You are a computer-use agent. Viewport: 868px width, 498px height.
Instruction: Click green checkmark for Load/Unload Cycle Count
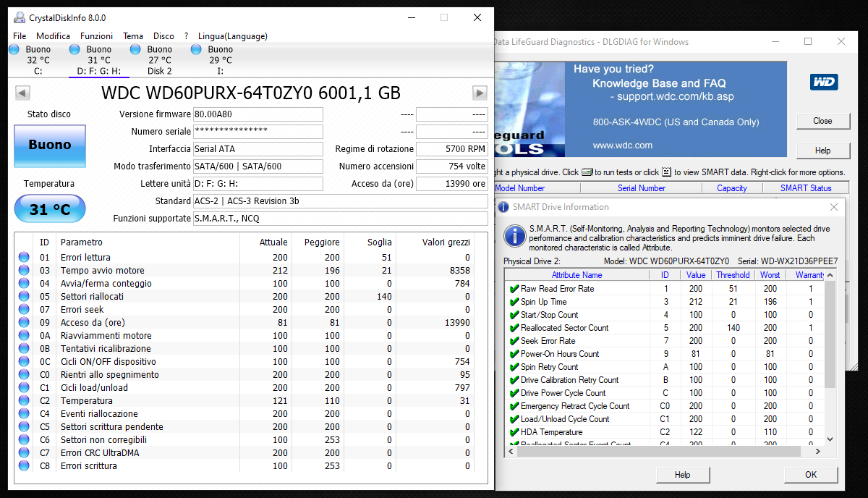click(514, 418)
